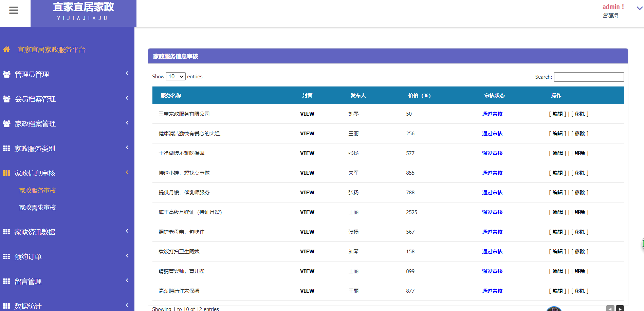This screenshot has width=644, height=311.
Task: Click publisher 朱军 in the table
Action: [353, 173]
